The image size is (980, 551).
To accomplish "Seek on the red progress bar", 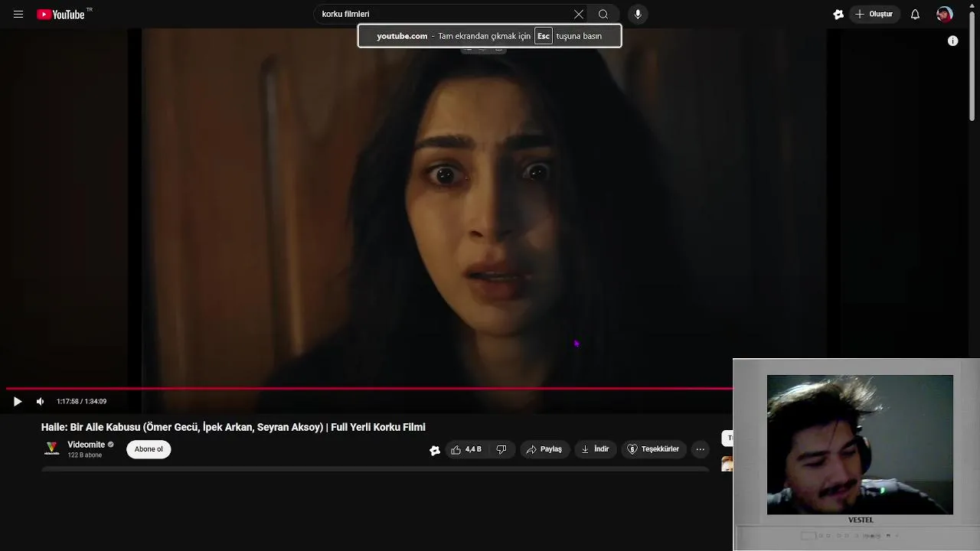I will pyautogui.click(x=369, y=389).
